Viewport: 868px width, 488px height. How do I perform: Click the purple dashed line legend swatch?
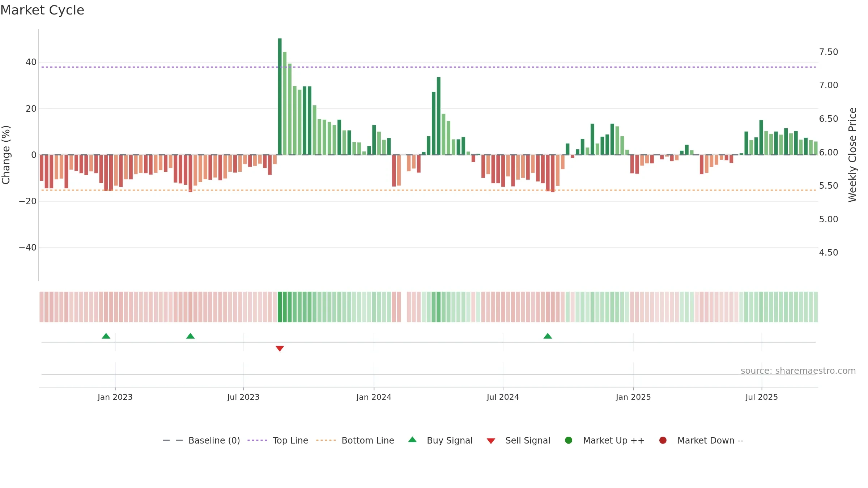pos(257,440)
